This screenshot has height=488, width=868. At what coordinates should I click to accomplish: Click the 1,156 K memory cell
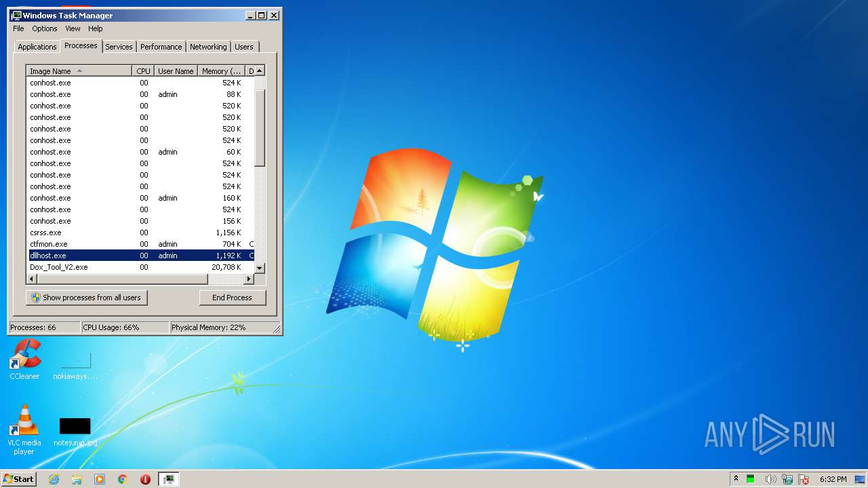tap(228, 232)
